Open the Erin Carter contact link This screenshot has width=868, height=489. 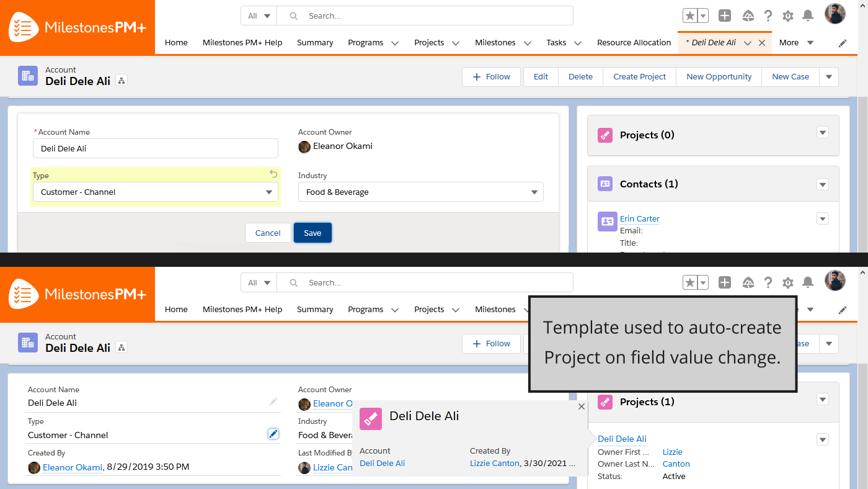coord(639,218)
